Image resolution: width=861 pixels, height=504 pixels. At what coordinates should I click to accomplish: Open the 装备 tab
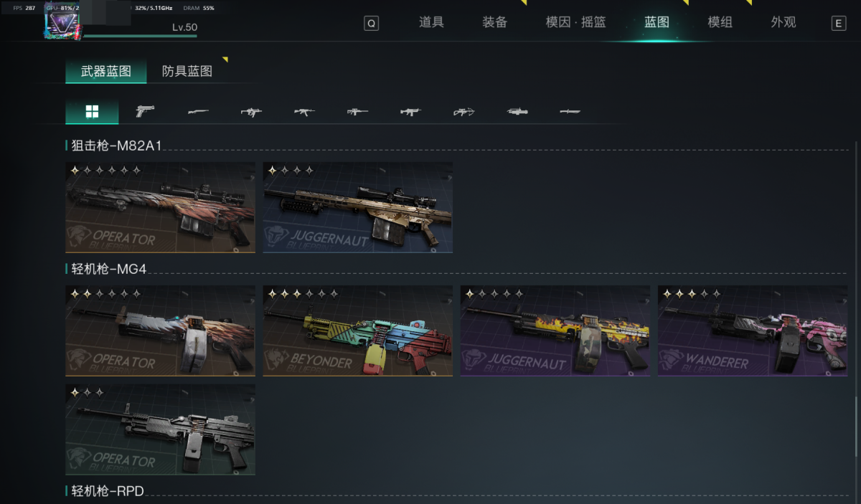[494, 22]
